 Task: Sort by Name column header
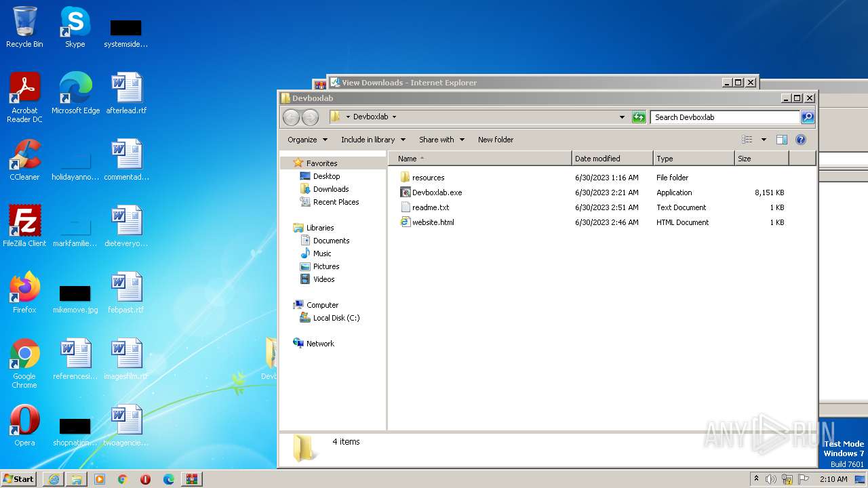click(x=479, y=159)
